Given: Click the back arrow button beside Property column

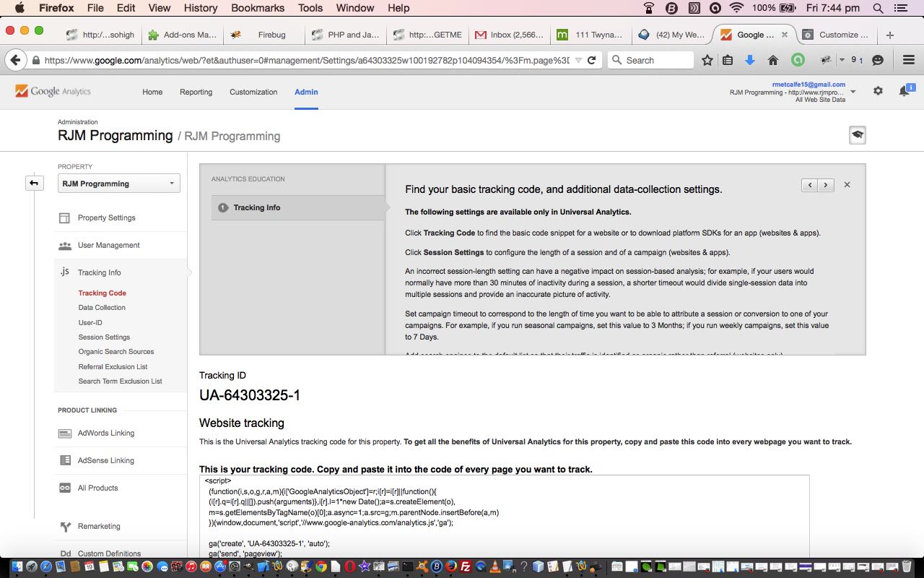Looking at the screenshot, I should (x=34, y=183).
